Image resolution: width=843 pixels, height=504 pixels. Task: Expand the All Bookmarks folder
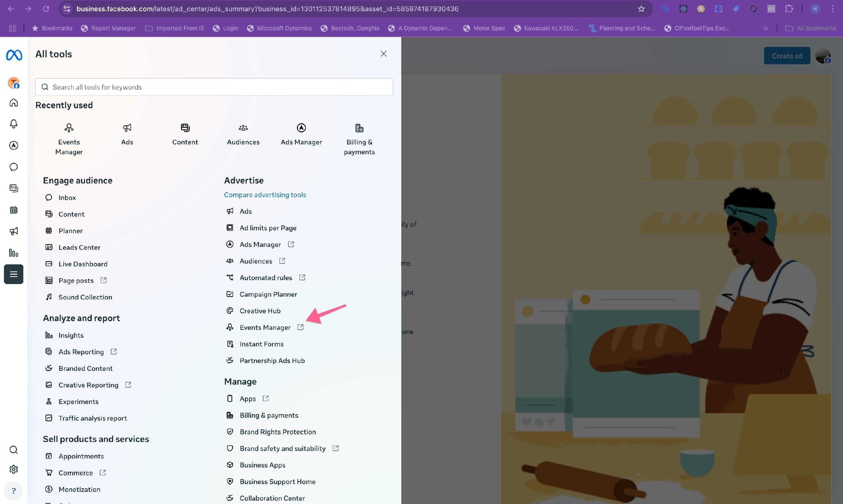811,28
